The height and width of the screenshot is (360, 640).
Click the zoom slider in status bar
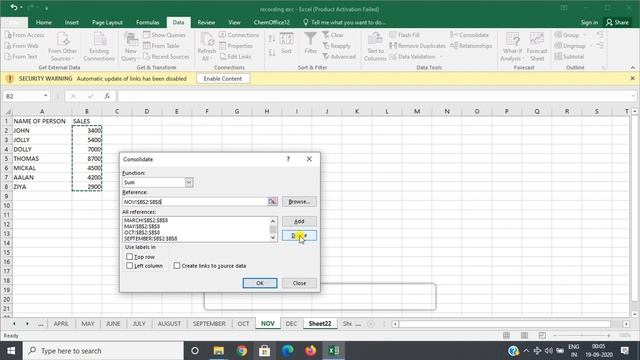click(x=583, y=336)
